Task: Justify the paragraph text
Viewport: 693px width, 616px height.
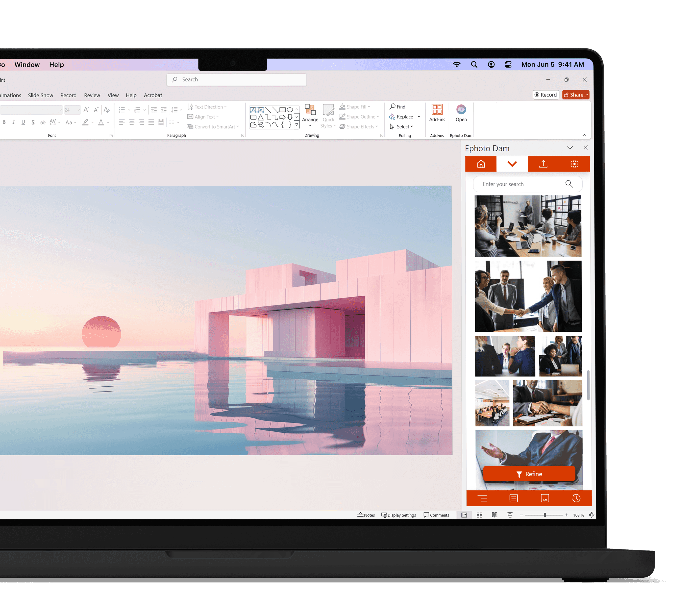Action: pos(151,122)
